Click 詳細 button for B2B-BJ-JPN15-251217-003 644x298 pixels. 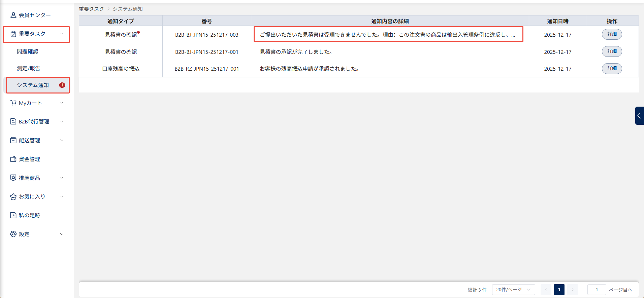(612, 34)
